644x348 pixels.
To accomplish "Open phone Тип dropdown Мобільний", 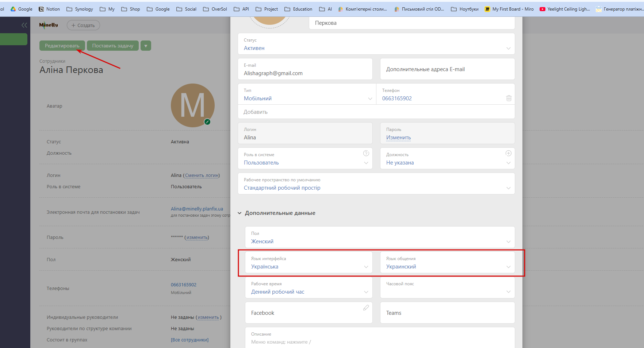I will click(307, 94).
